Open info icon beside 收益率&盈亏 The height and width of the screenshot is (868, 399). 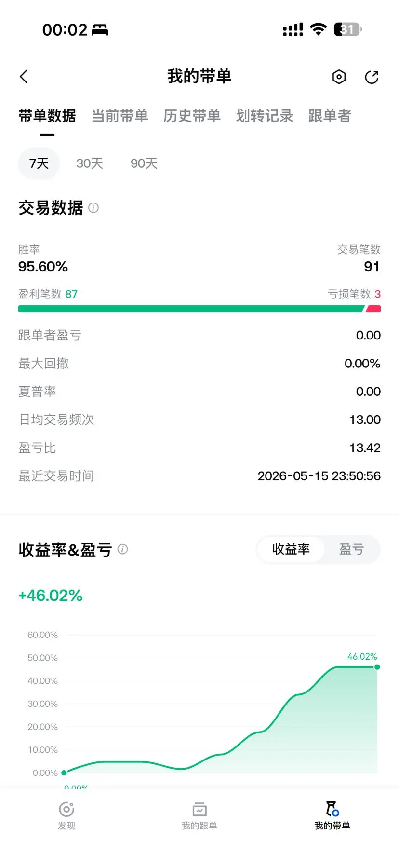[x=123, y=549]
